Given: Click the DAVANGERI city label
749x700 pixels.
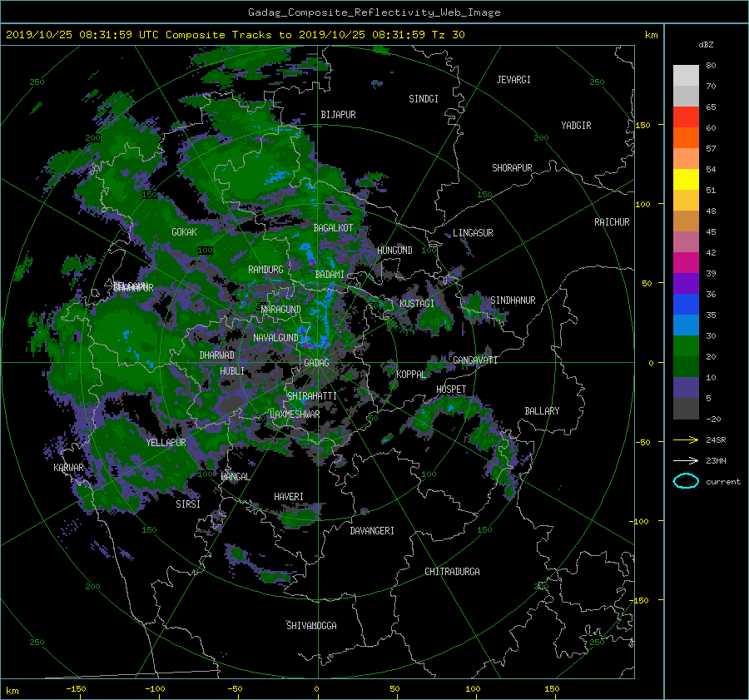Looking at the screenshot, I should pos(372,531).
